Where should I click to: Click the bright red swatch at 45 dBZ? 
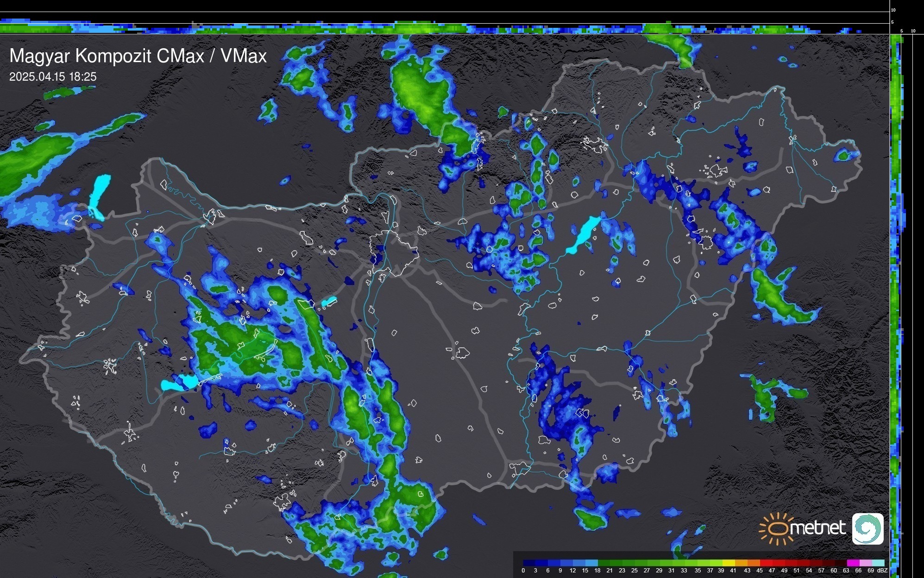766,563
